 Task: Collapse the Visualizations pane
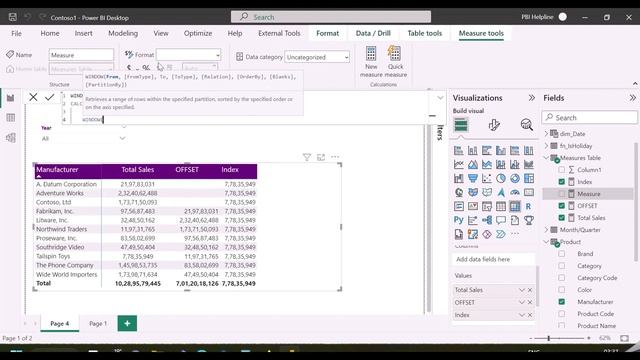(x=531, y=98)
